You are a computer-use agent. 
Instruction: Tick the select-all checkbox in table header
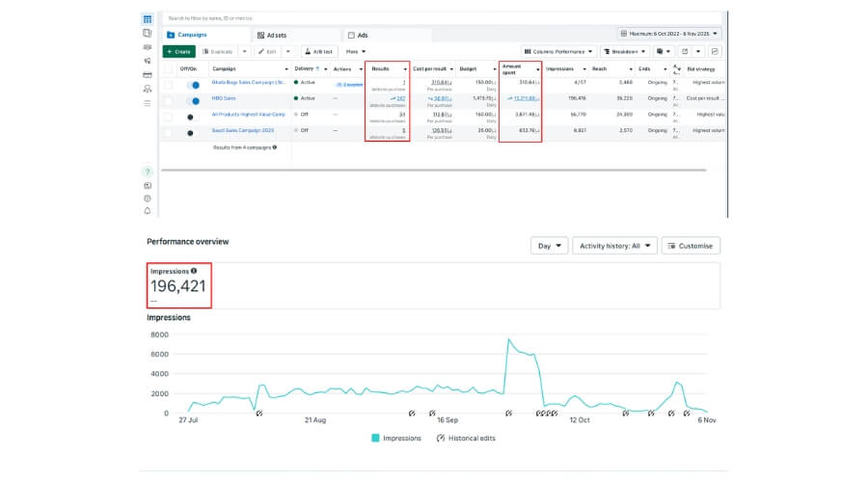[x=168, y=69]
